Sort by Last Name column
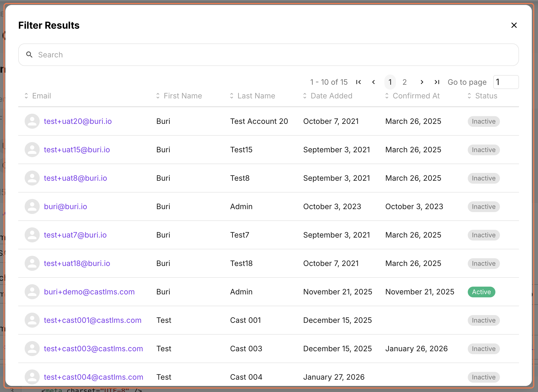The height and width of the screenshot is (392, 538). point(253,96)
